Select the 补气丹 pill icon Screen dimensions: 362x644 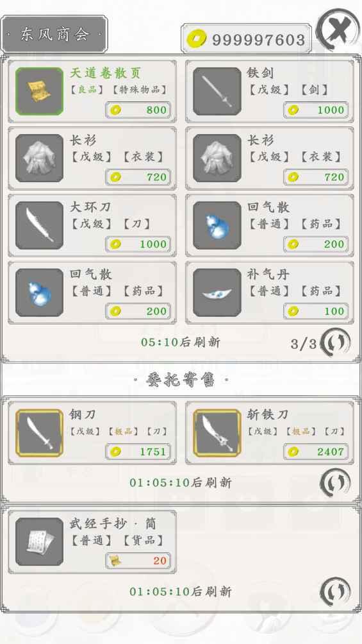coord(217,292)
